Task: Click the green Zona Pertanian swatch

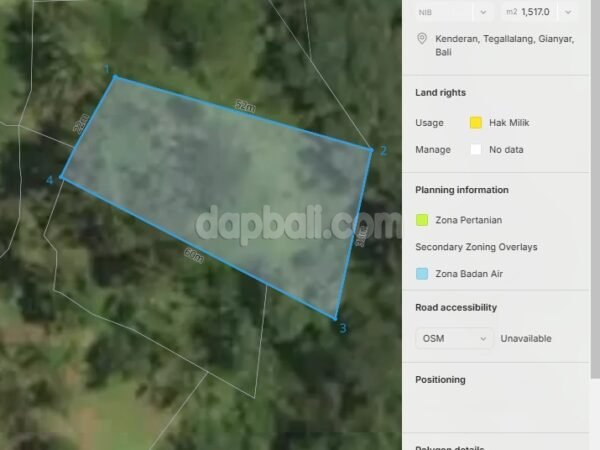Action: pos(422,220)
